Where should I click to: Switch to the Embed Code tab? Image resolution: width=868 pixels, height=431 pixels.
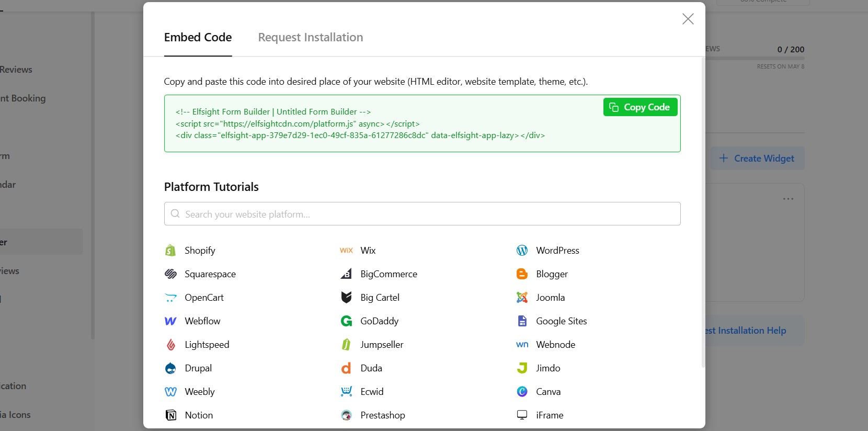(x=198, y=37)
